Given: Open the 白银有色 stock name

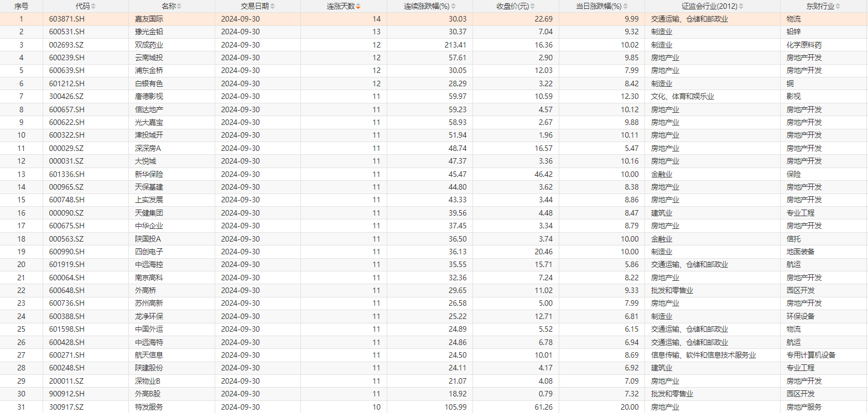Looking at the screenshot, I should (x=149, y=83).
